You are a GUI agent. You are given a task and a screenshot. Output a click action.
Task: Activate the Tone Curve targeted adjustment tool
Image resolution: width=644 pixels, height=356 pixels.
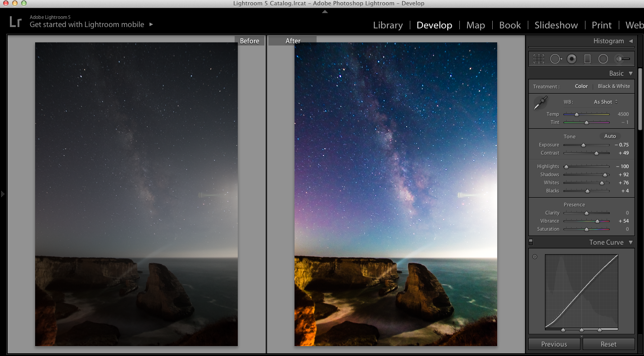click(535, 257)
